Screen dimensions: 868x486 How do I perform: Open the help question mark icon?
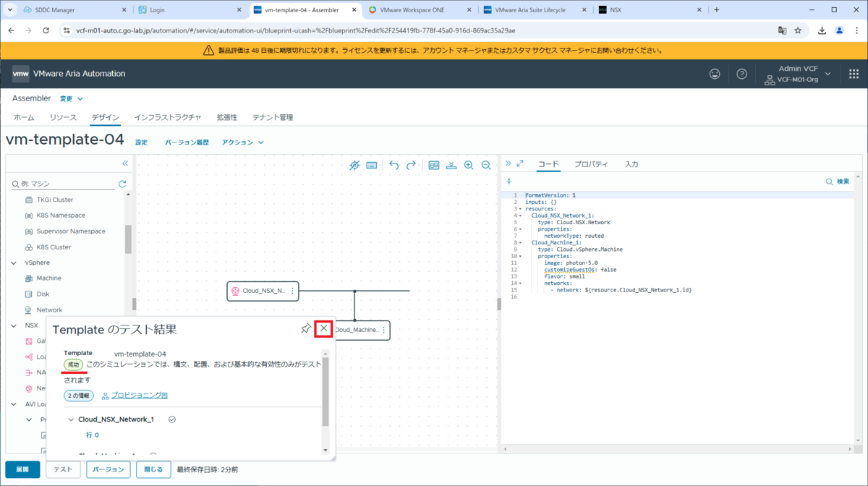(741, 74)
